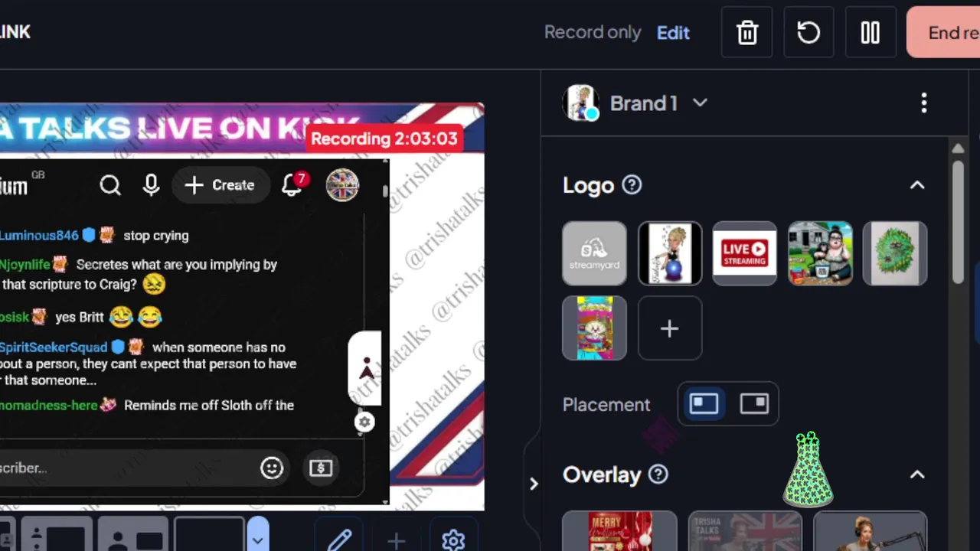This screenshot has height=551, width=980.
Task: Open the Logo section help icon
Action: [x=632, y=184]
